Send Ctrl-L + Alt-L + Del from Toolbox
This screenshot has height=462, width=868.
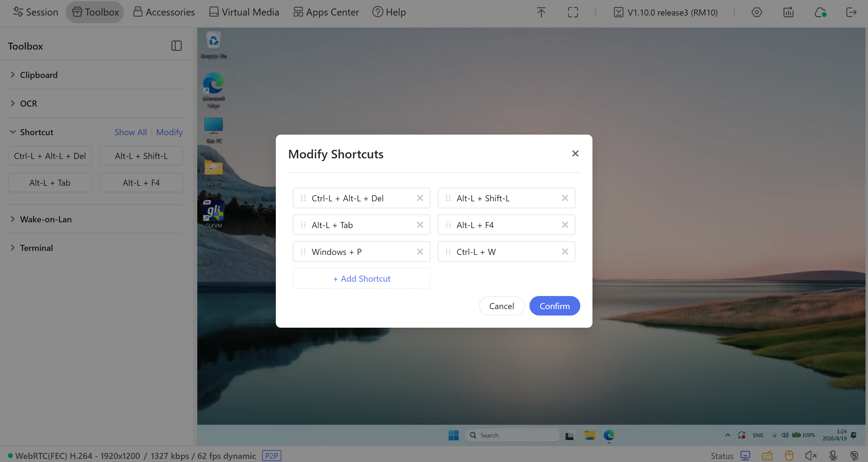50,156
